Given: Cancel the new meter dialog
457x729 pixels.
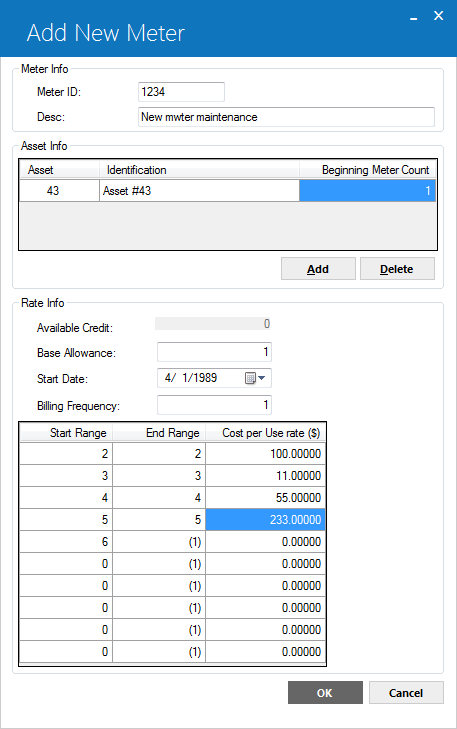Looking at the screenshot, I should click(406, 693).
